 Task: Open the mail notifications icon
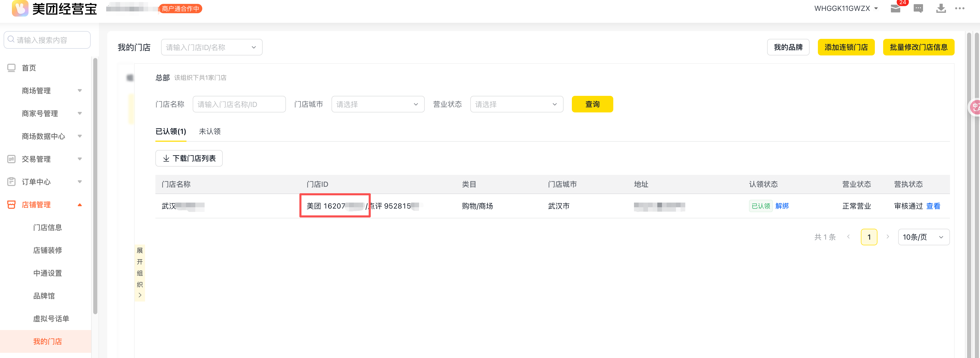click(x=896, y=9)
